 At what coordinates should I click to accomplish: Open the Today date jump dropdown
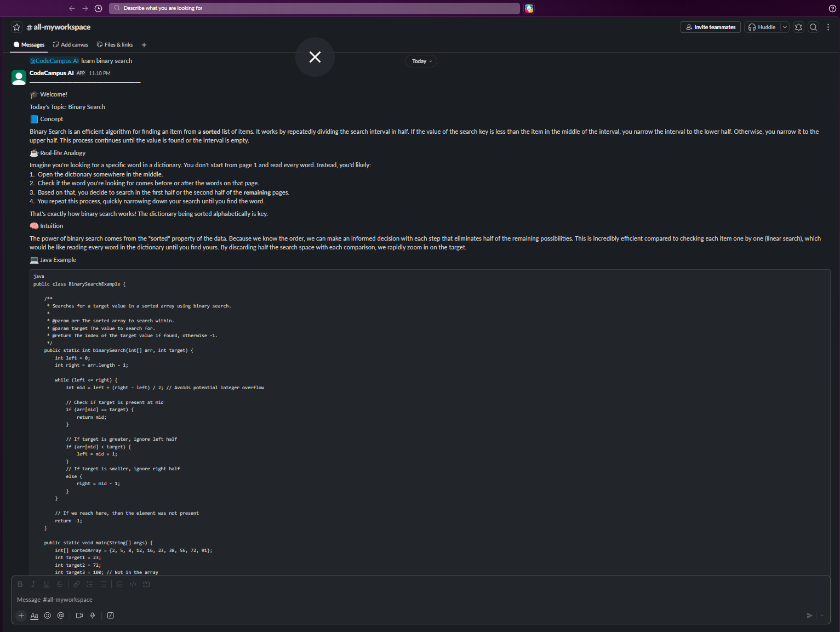[x=422, y=61]
